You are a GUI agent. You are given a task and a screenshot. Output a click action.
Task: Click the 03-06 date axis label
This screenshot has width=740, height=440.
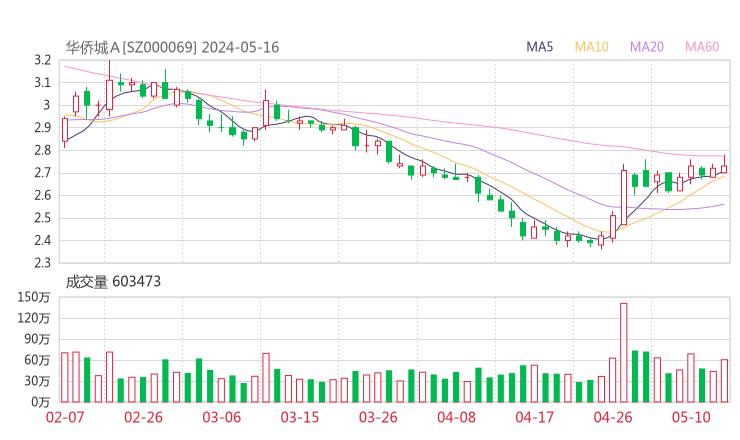[x=222, y=417]
